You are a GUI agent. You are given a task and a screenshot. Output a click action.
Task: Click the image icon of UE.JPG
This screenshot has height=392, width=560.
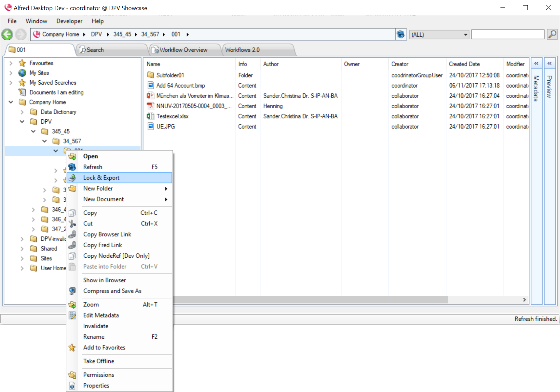[x=150, y=127]
